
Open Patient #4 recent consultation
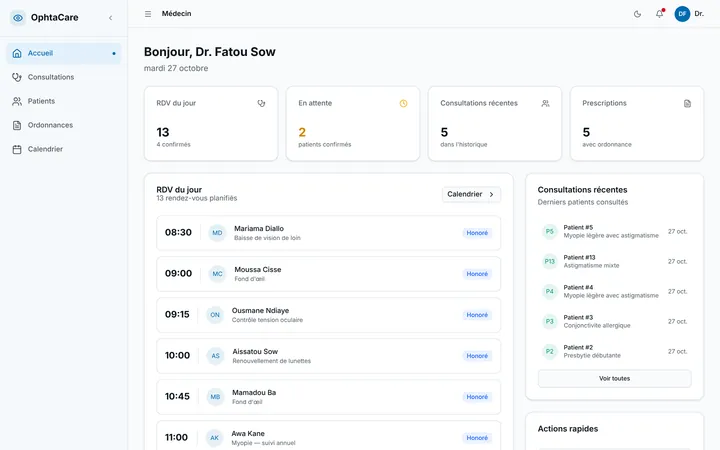614,291
